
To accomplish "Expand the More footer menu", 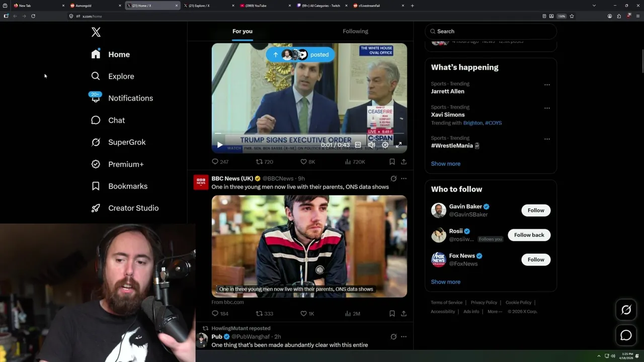I will 494,312.
